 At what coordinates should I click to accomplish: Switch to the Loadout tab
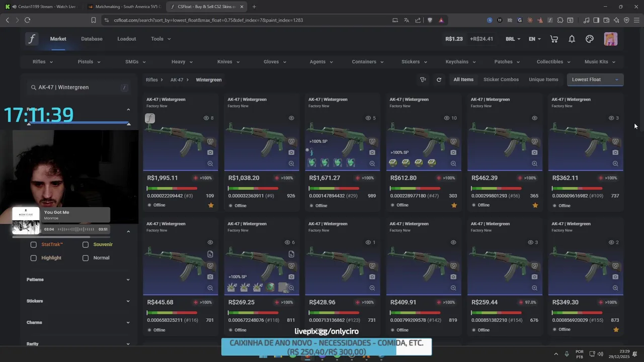coord(127,39)
